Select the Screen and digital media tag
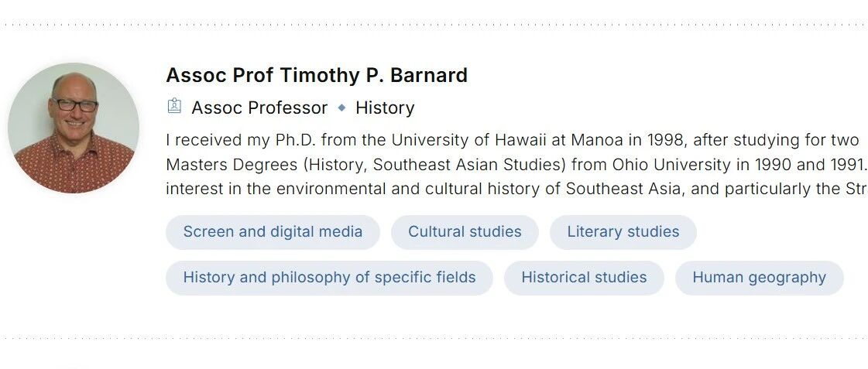The image size is (868, 369). pos(273,232)
